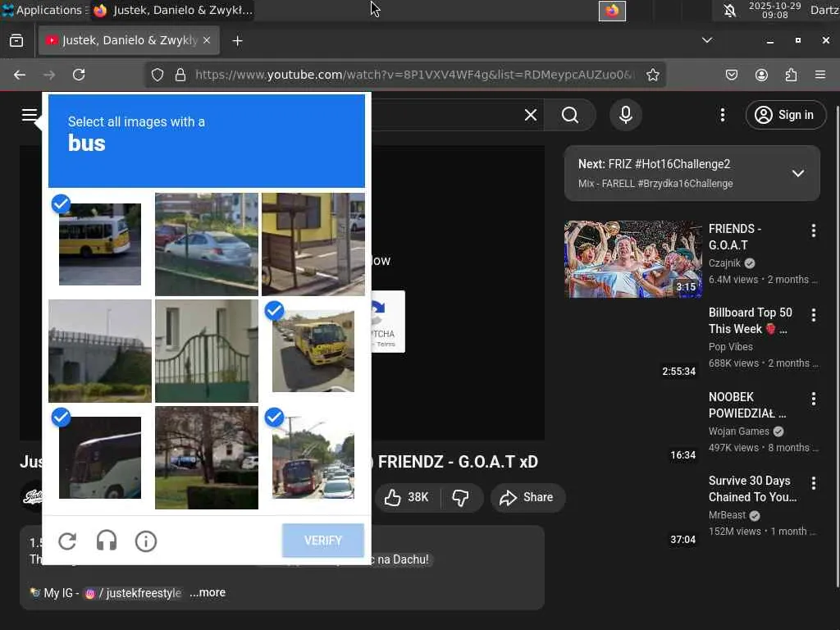Open tracking protection shield icon
The height and width of the screenshot is (630, 840).
coord(157,75)
